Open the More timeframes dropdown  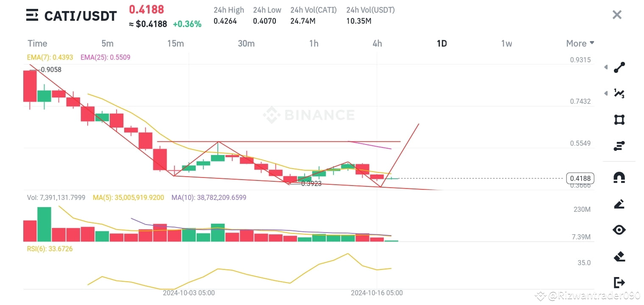(580, 43)
